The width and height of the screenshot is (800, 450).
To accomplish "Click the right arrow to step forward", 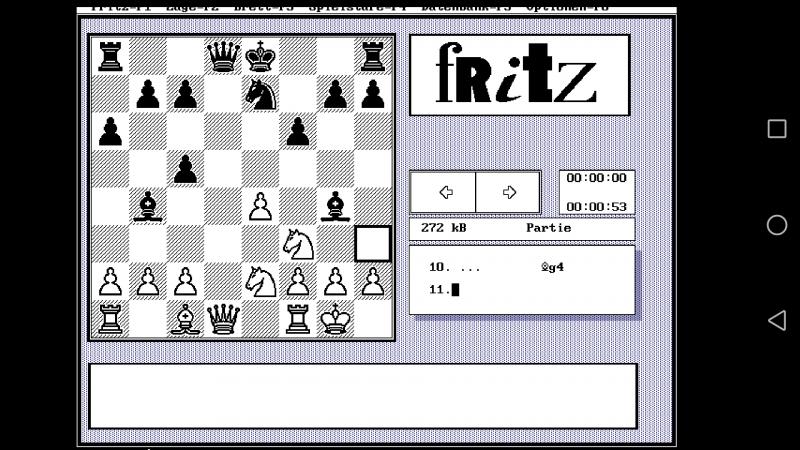I will pyautogui.click(x=508, y=192).
